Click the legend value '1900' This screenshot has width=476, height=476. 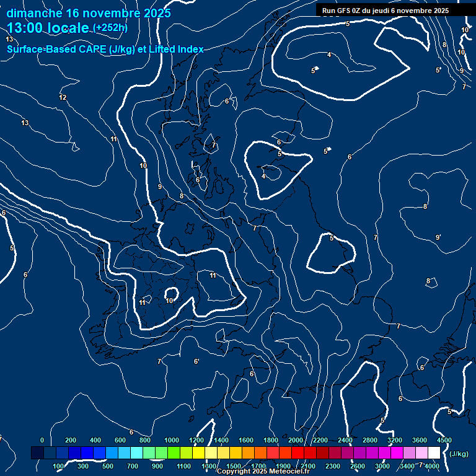283,466
